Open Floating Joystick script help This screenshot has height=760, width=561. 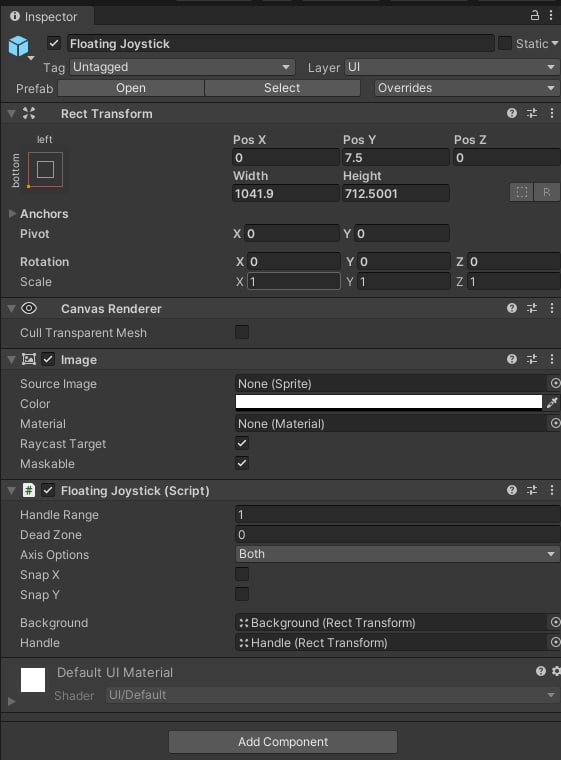(512, 490)
